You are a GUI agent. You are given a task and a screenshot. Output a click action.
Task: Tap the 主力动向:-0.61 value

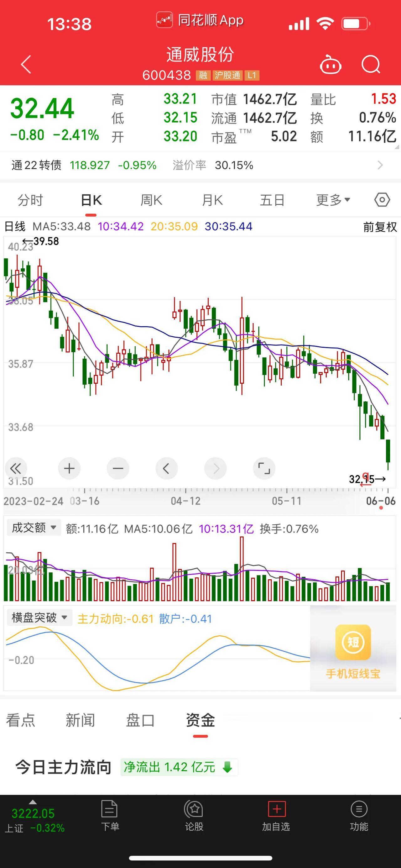click(x=116, y=619)
